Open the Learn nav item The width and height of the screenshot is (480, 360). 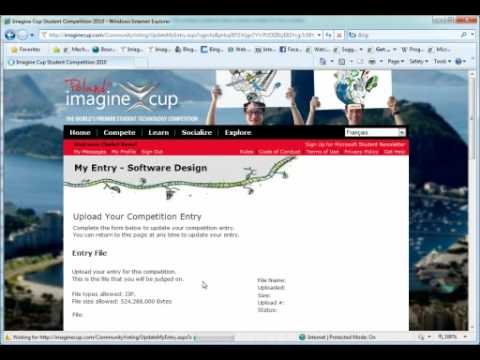tap(159, 132)
